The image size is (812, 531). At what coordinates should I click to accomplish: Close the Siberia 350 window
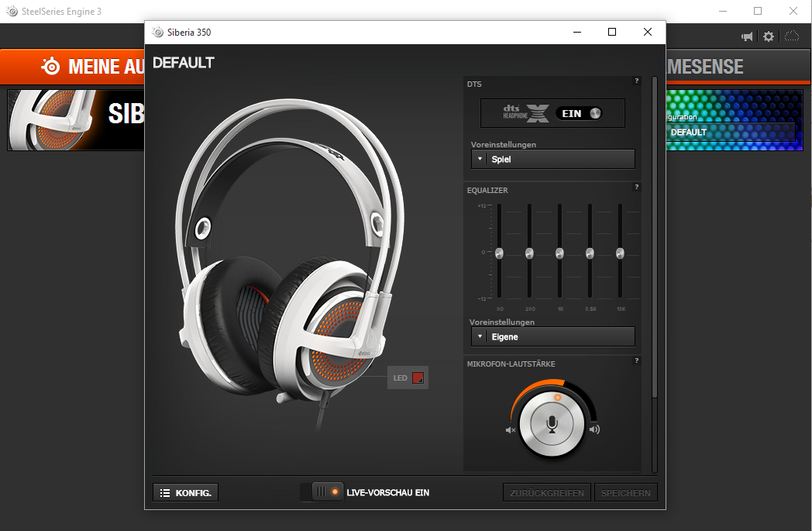pyautogui.click(x=647, y=32)
